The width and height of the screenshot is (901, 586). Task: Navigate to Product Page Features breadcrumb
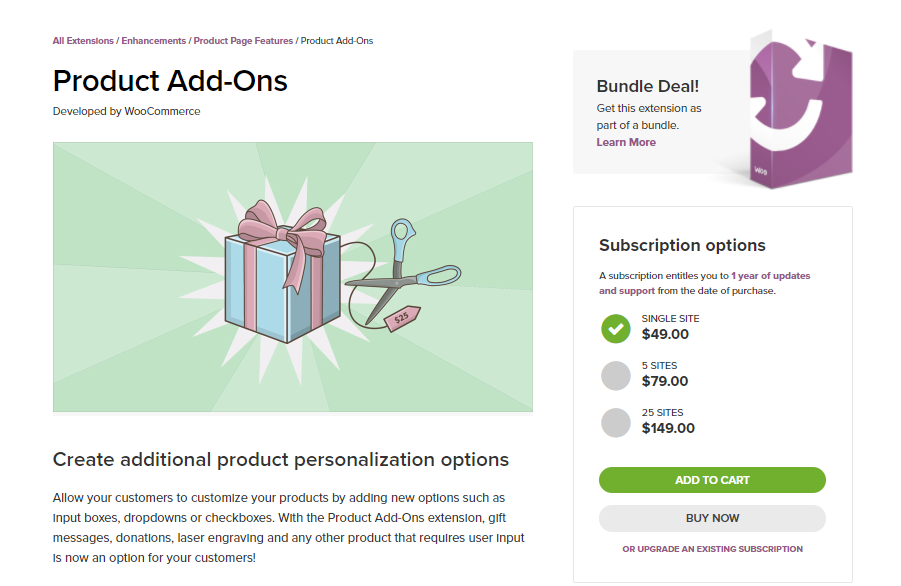(x=243, y=41)
